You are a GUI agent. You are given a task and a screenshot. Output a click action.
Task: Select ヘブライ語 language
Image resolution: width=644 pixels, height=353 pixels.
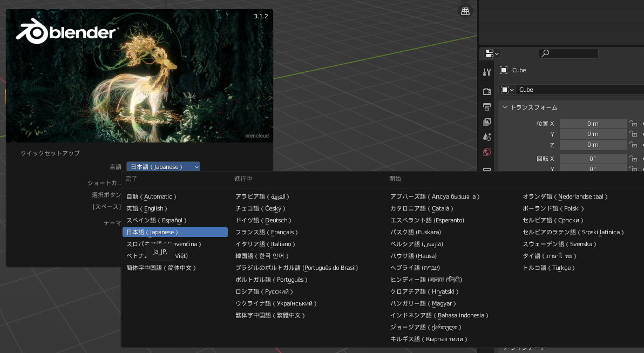point(415,268)
